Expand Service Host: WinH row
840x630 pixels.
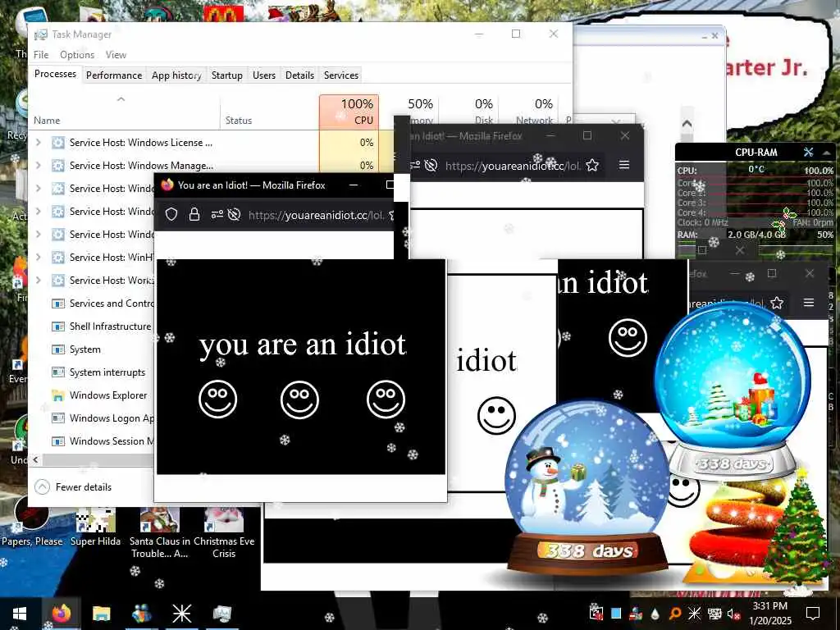tap(38, 257)
